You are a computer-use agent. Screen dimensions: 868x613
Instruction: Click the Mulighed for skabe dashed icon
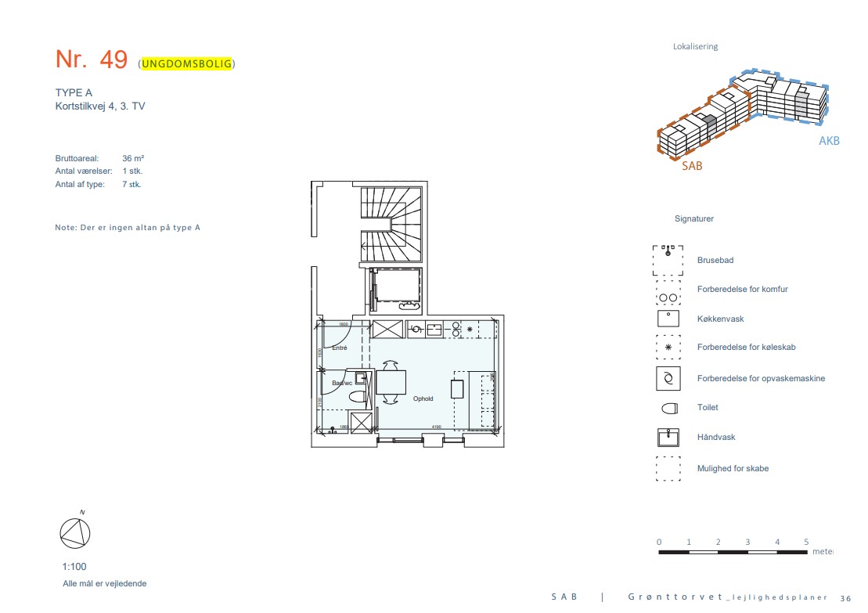pos(668,468)
